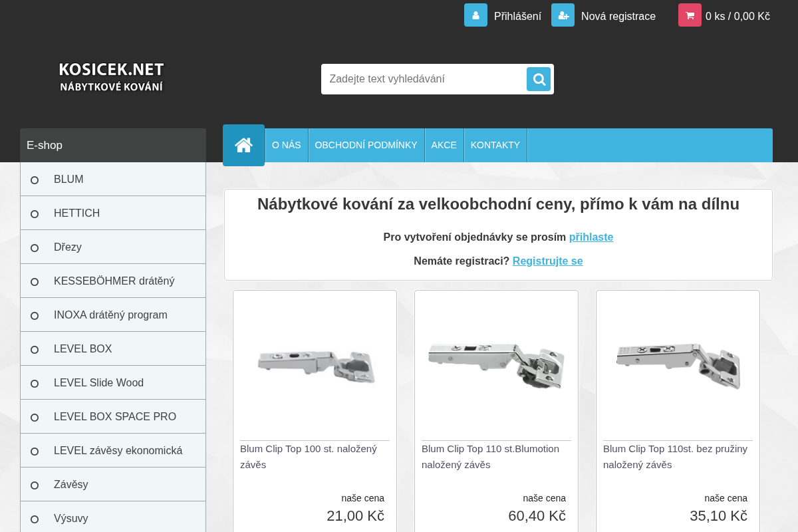Open LEVEL závěsy ekonomická category
Viewport: 798px width, 532px height.
coord(113,451)
